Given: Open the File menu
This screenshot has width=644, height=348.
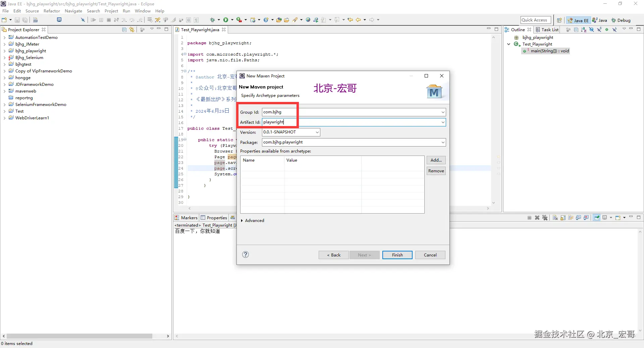Looking at the screenshot, I should pos(5,11).
